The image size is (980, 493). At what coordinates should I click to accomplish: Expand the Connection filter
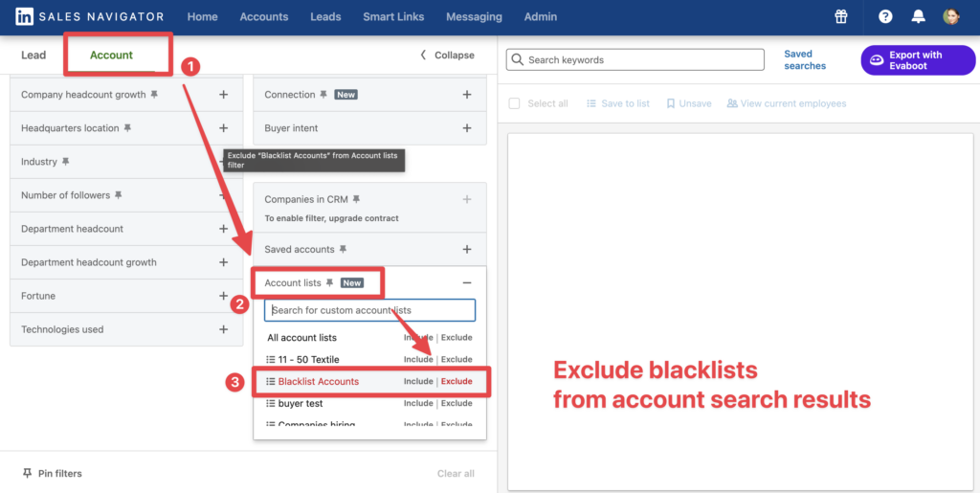tap(467, 95)
